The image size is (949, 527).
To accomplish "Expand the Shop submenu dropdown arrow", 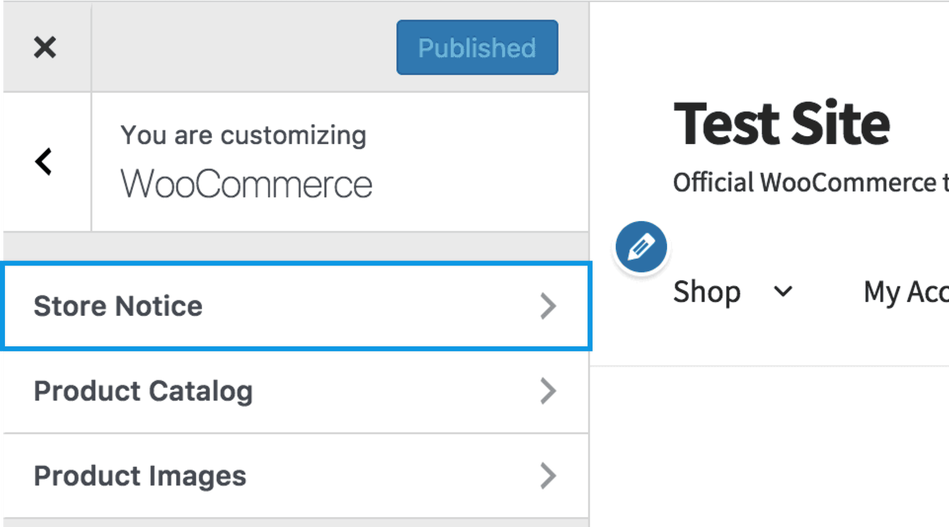I will point(783,292).
